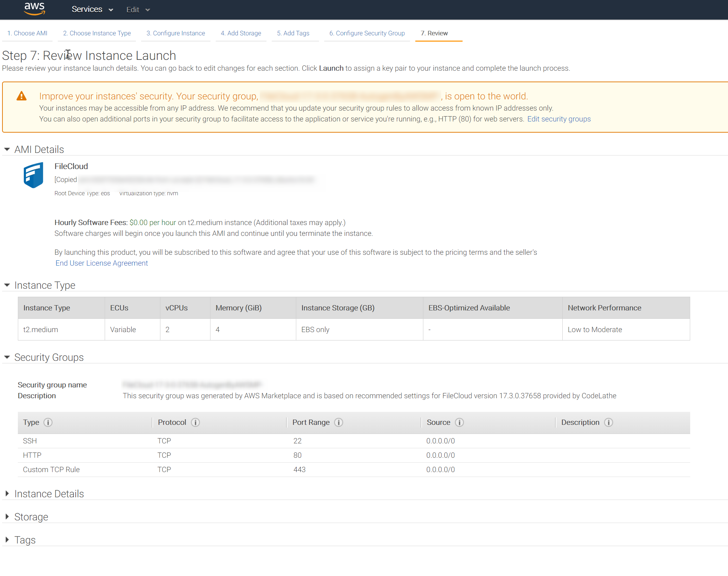Expand the Instance Details section
The height and width of the screenshot is (576, 728).
[7, 494]
